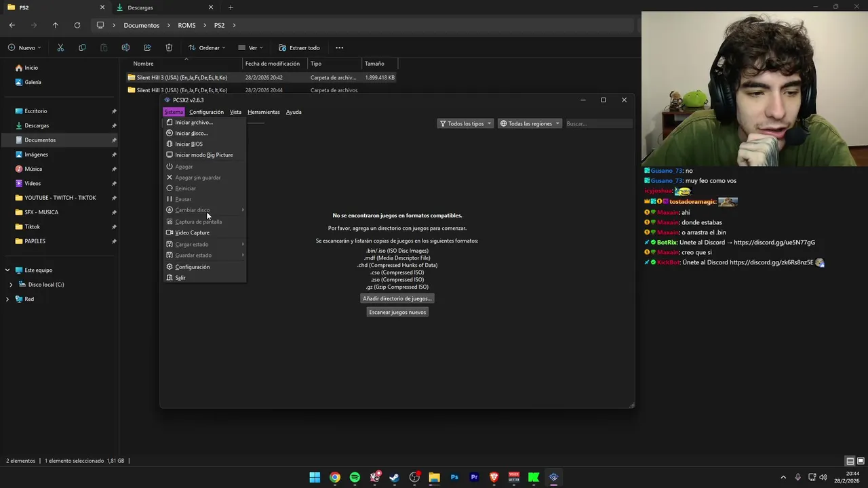The image size is (868, 488).
Task: Choose 'Iniciar modo Big Picture'
Action: 205,155
